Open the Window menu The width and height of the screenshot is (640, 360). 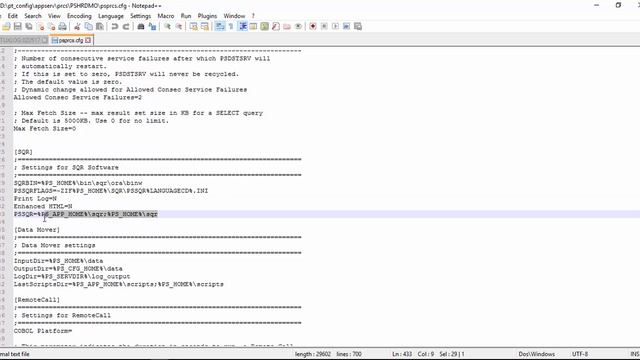coord(234,16)
